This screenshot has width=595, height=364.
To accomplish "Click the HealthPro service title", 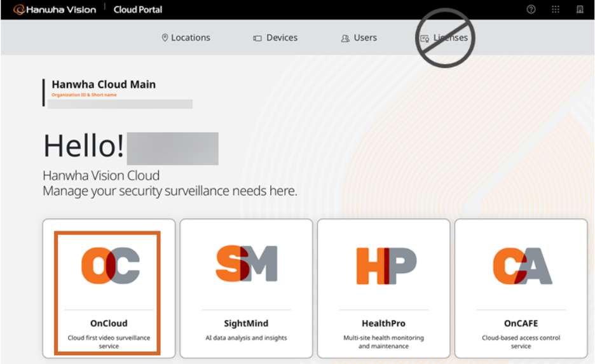I will (383, 323).
